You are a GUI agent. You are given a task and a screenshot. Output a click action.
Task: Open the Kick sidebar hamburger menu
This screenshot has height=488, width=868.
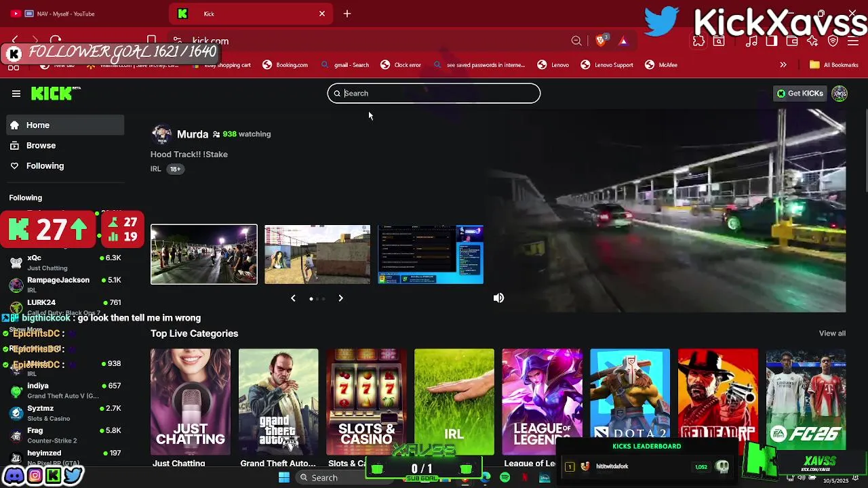point(16,94)
